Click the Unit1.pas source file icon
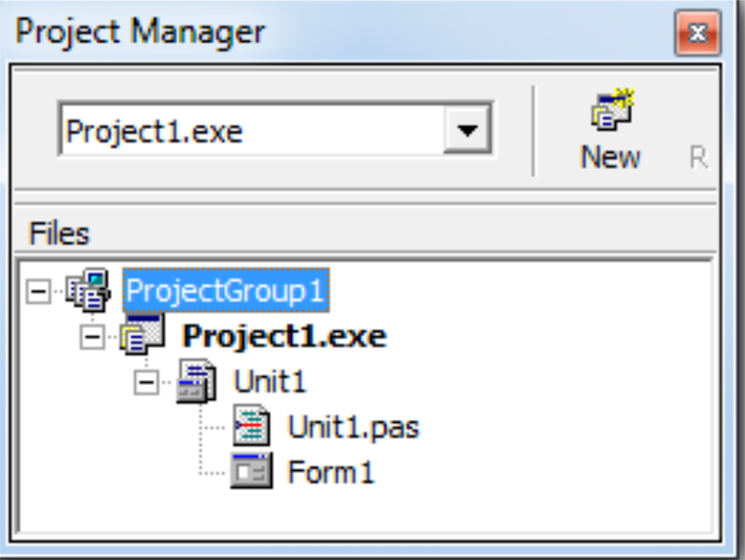The image size is (745, 560). [x=251, y=425]
